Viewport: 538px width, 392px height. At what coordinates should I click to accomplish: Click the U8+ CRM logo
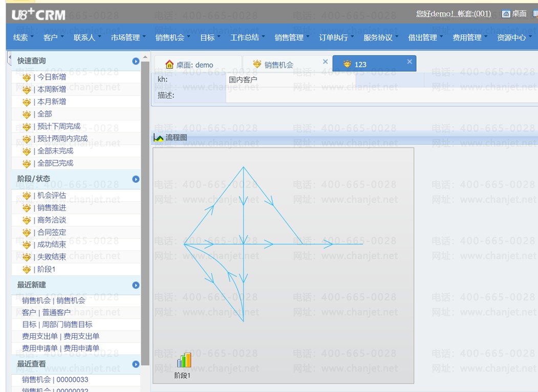[38, 14]
